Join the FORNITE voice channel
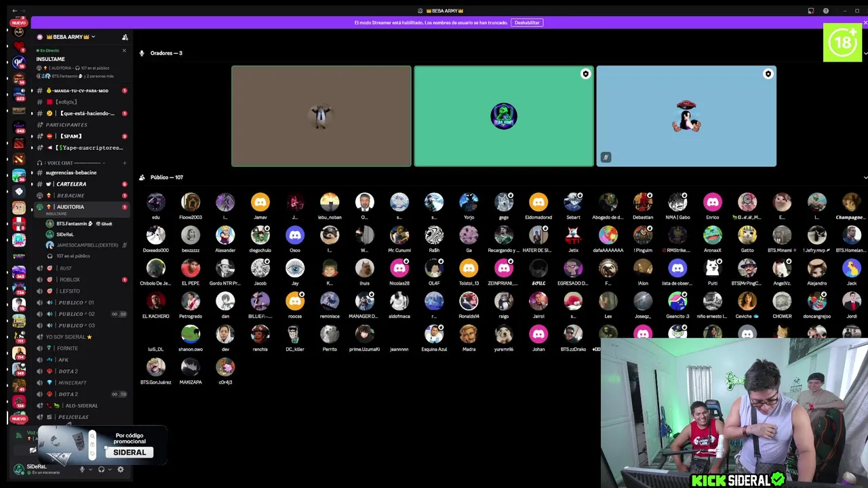The width and height of the screenshot is (868, 488). (81, 348)
